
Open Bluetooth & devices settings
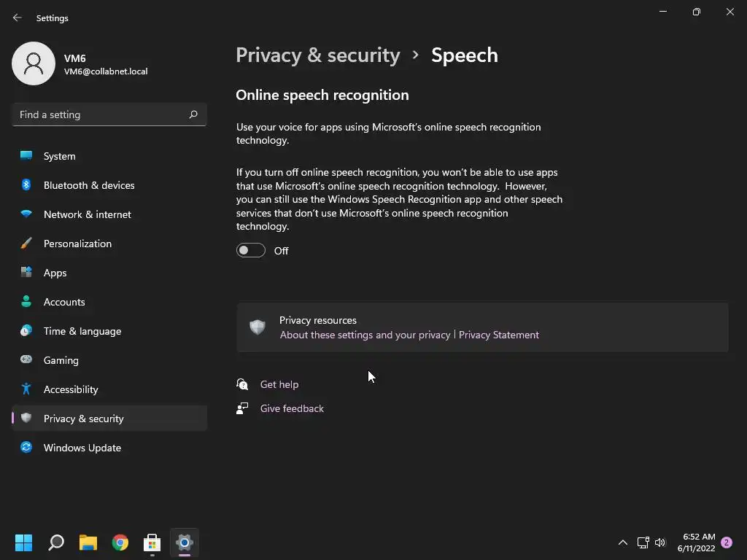pyautogui.click(x=89, y=185)
